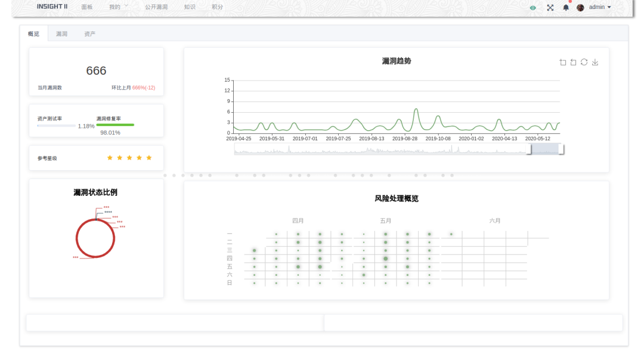Click the fifth star in 参考星级
The width and height of the screenshot is (644, 357).
tap(149, 158)
